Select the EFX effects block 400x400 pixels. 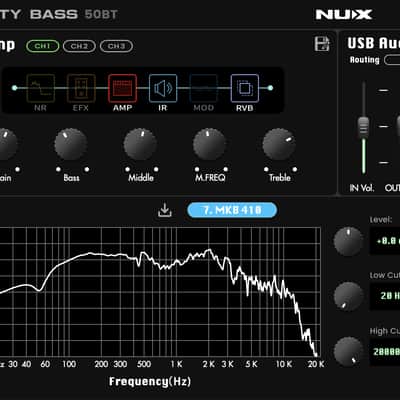[81, 88]
